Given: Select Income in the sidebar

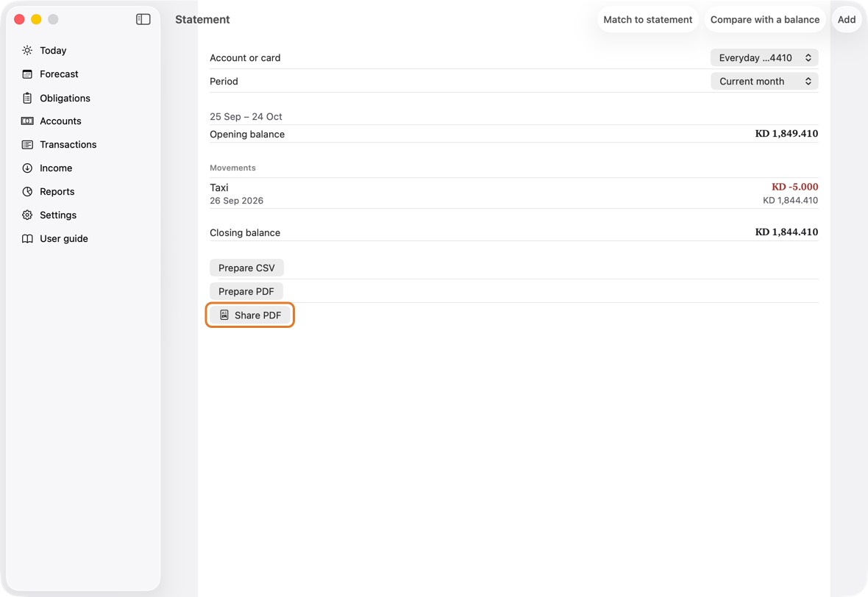Looking at the screenshot, I should pos(56,168).
